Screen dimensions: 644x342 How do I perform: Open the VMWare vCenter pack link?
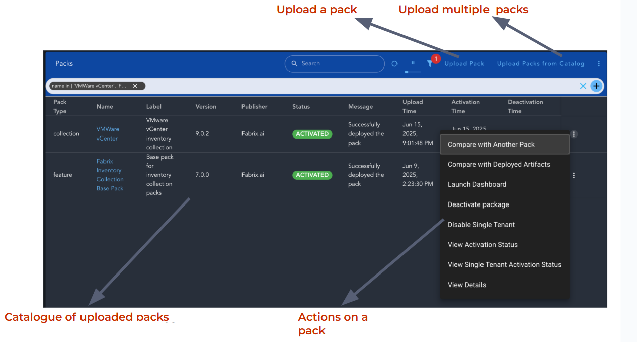click(108, 134)
